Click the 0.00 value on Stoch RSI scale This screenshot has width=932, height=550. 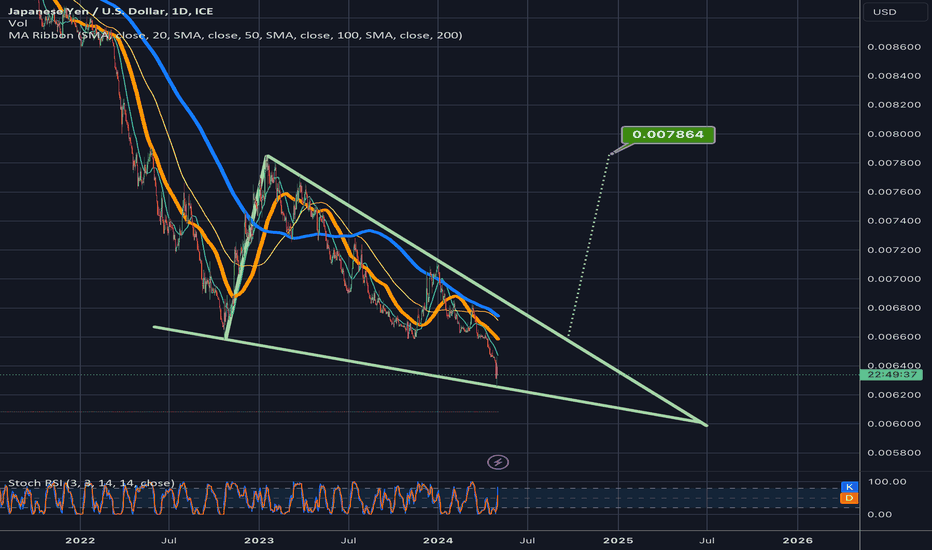[x=880, y=514]
